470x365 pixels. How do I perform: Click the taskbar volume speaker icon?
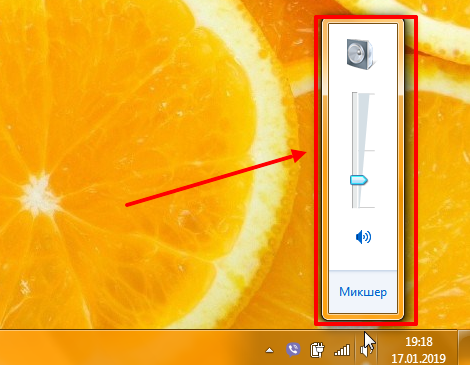(365, 350)
